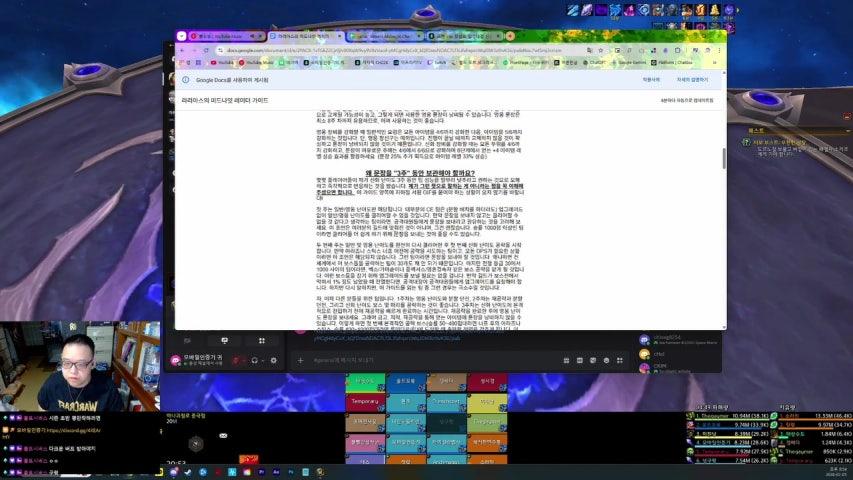Open the Chrome extensions puzzle icon
853x480 pixels.
coord(677,50)
